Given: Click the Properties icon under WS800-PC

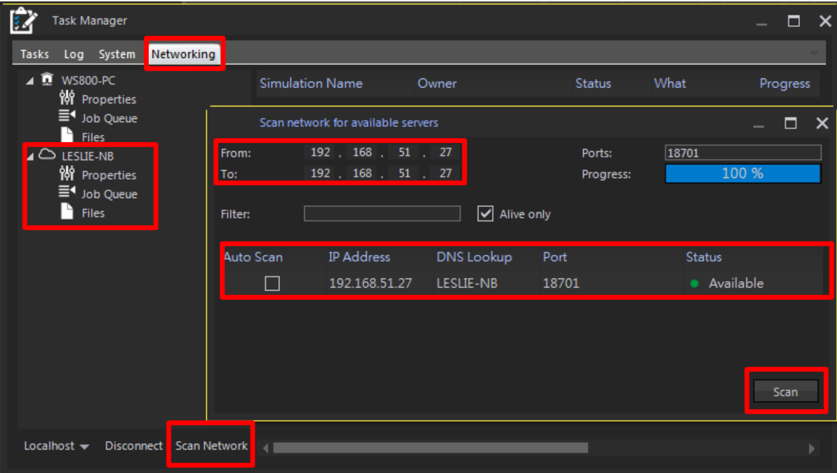Looking at the screenshot, I should tap(67, 99).
